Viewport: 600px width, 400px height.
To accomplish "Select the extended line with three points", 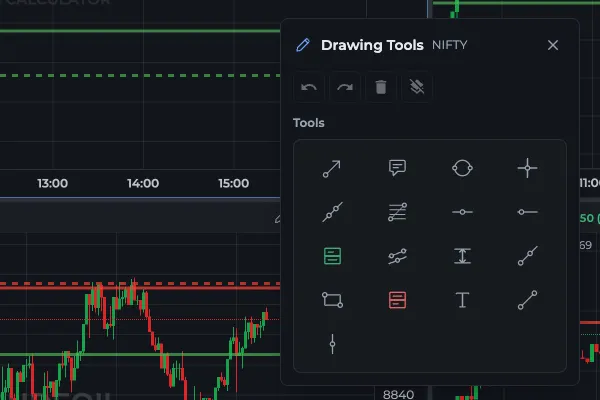I will pos(332,212).
